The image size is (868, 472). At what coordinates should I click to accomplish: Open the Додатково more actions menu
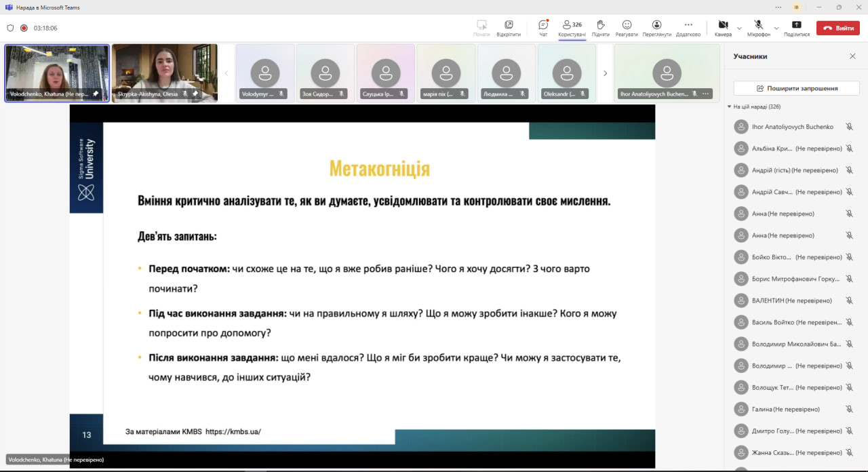(x=688, y=28)
